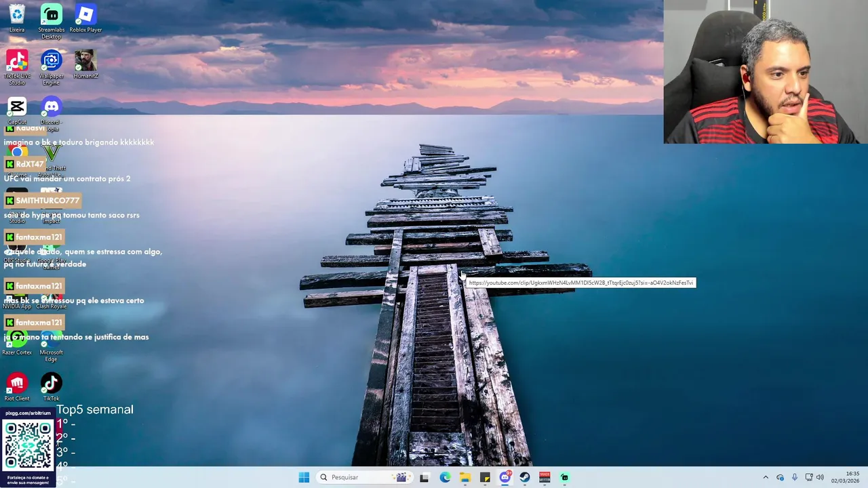Select the Discord desktop shortcut
Viewport: 868px width, 488px height.
click(x=51, y=113)
